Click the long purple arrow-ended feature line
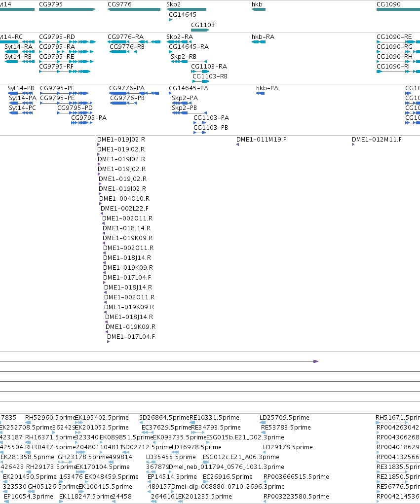420x504 pixels. click(159, 361)
